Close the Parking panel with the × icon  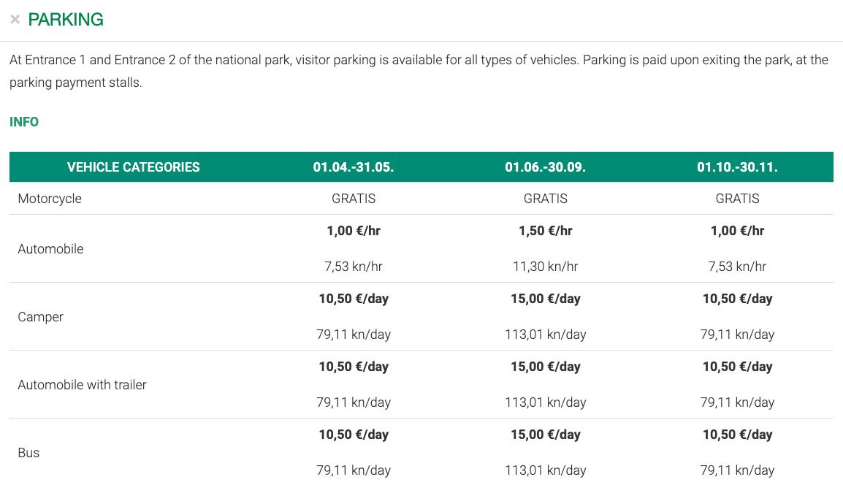(x=15, y=19)
